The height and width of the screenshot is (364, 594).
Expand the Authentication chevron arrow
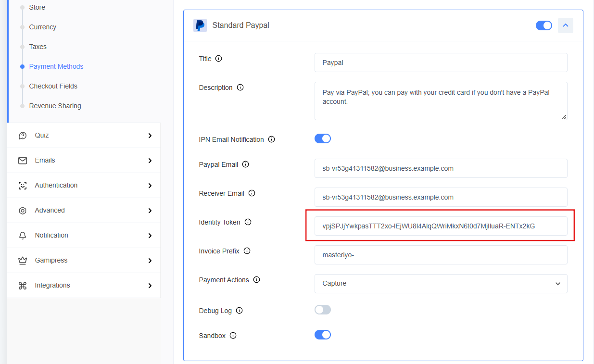(x=150, y=186)
